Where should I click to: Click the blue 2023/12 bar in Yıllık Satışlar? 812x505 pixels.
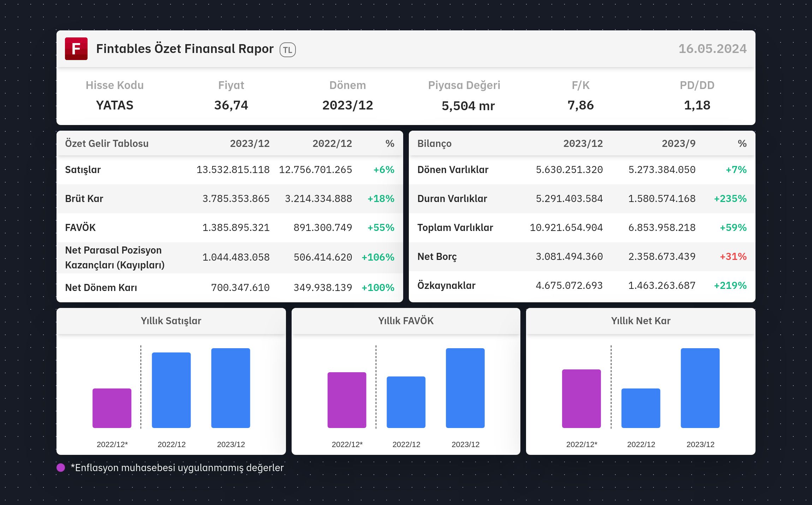[231, 388]
